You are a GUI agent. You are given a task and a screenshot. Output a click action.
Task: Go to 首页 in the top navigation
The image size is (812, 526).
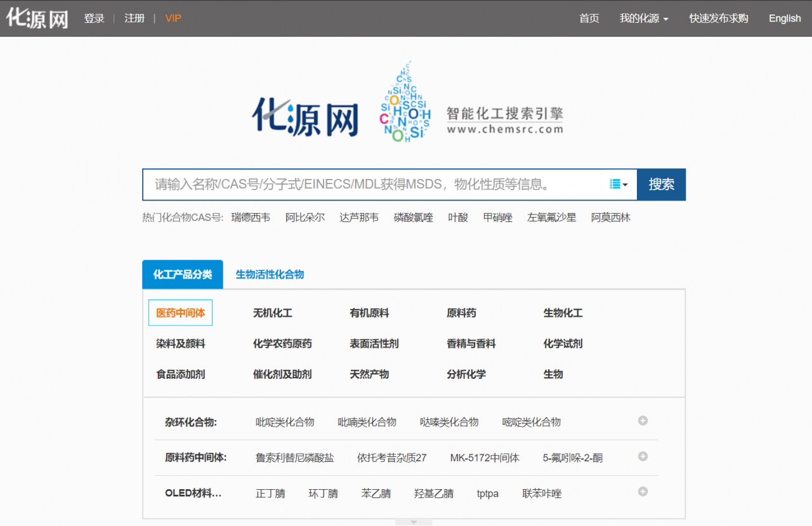589,18
